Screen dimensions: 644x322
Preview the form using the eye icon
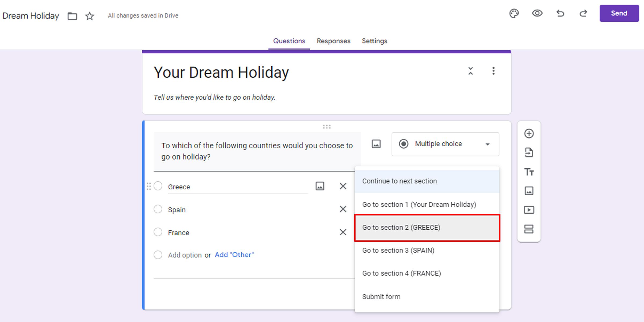point(537,14)
